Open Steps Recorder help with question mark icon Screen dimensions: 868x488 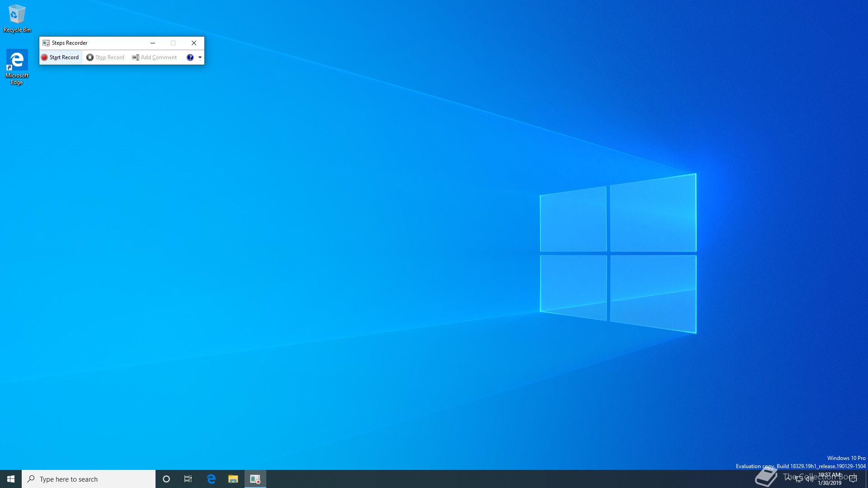190,57
